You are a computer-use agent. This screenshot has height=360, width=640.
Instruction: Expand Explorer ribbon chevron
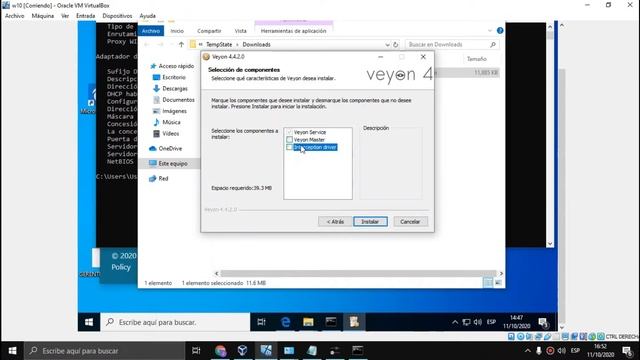[490, 31]
